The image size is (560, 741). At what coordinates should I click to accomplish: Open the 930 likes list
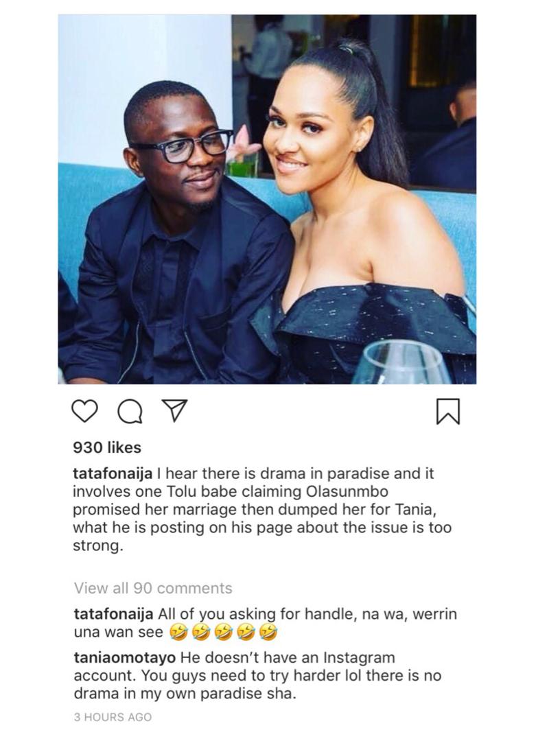click(x=107, y=447)
